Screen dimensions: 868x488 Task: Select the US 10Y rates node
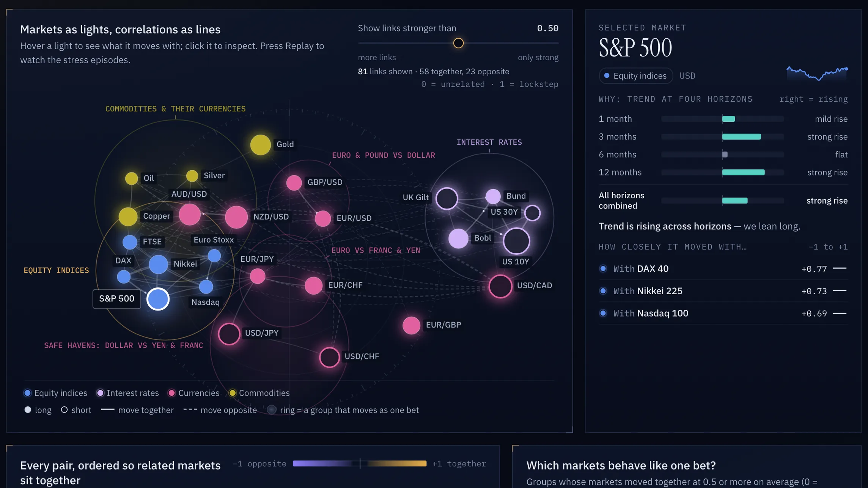pos(516,241)
